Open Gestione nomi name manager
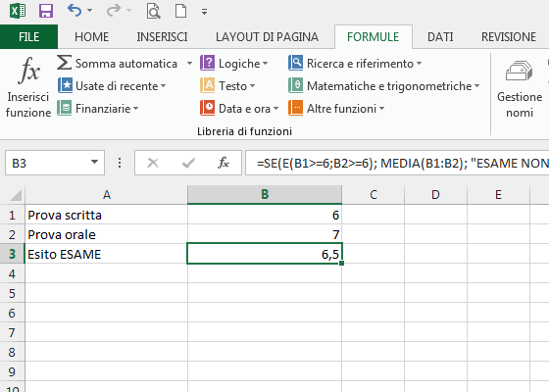Viewport: 549px width, 392px height. point(520,89)
